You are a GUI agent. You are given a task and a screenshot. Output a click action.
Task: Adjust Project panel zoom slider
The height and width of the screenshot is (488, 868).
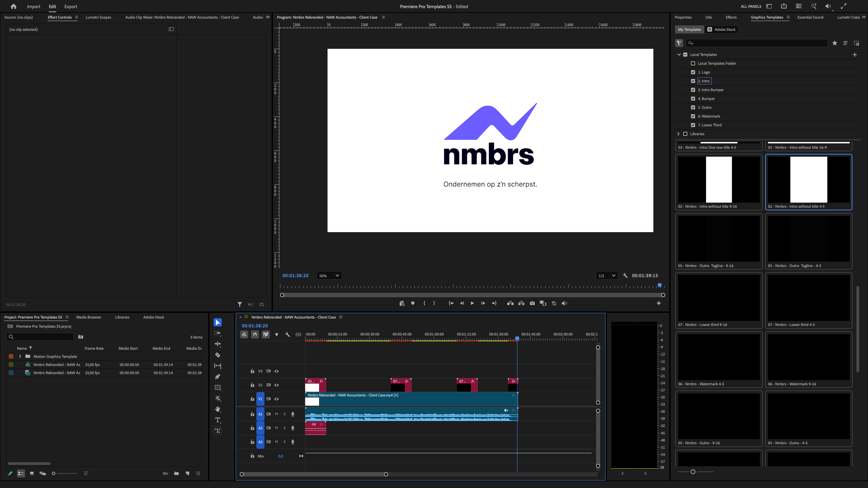[x=54, y=473]
